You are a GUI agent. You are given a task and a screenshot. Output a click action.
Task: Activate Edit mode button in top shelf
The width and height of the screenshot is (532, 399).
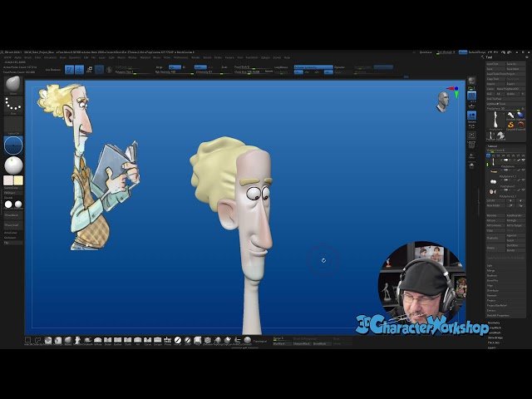69,70
